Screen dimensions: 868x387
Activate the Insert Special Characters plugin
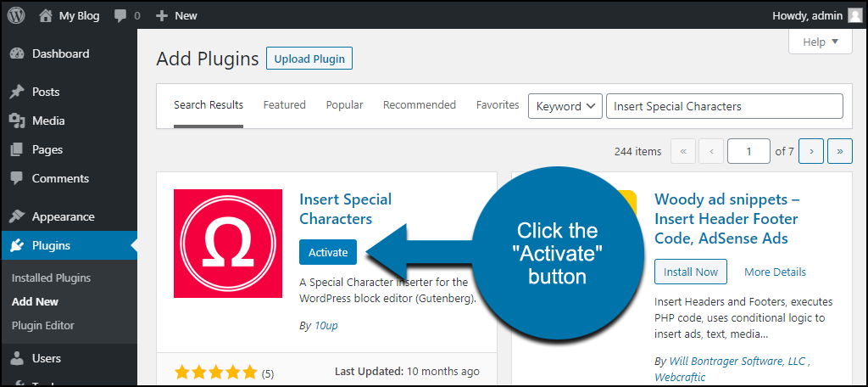(328, 252)
